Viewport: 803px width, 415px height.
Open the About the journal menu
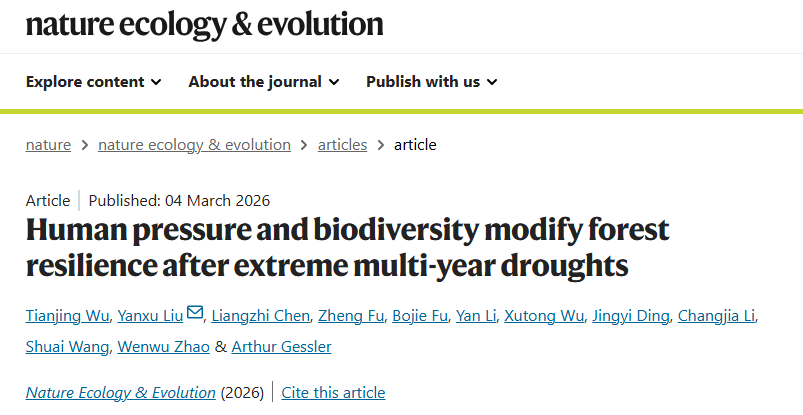click(x=264, y=82)
